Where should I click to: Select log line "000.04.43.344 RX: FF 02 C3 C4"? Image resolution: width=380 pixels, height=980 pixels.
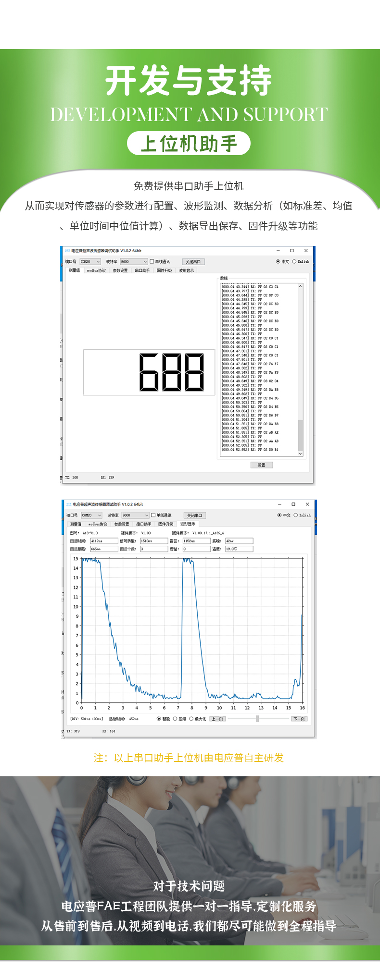[250, 287]
